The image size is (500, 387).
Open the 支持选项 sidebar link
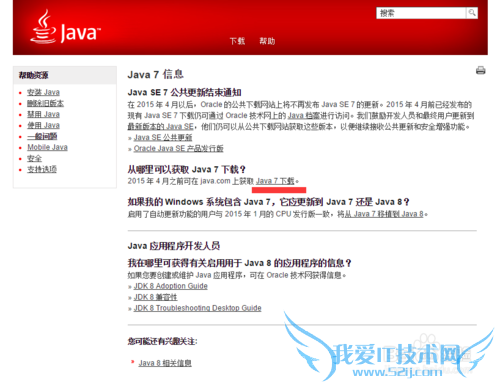coord(42,169)
